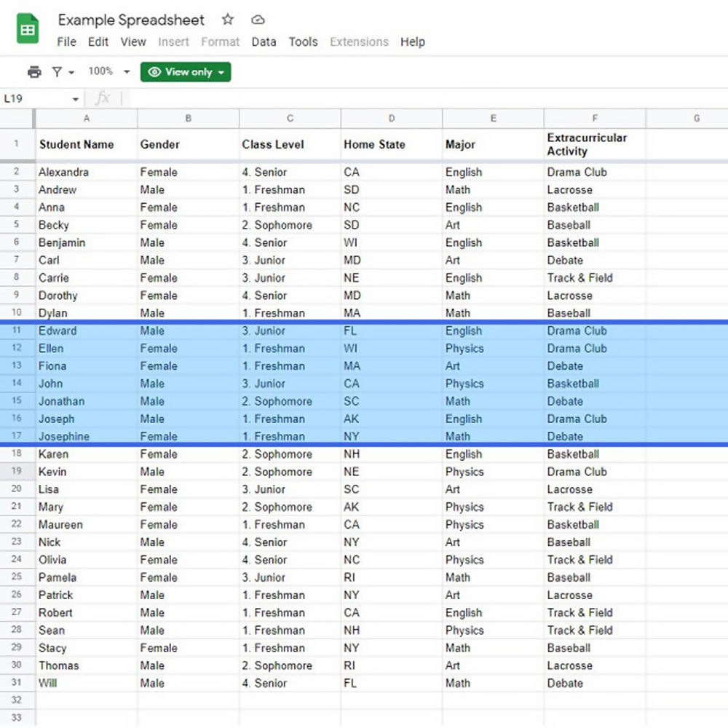Click the green Google Sheets logo icon

click(27, 28)
